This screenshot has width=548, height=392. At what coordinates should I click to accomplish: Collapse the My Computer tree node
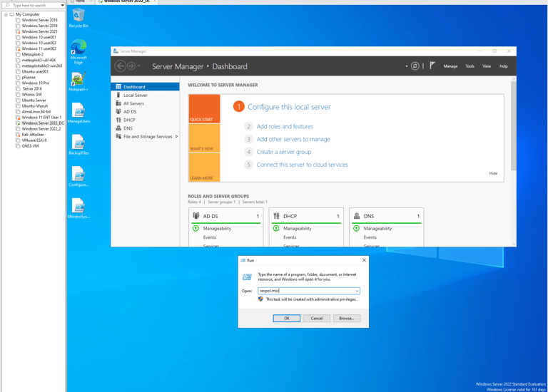click(x=6, y=15)
